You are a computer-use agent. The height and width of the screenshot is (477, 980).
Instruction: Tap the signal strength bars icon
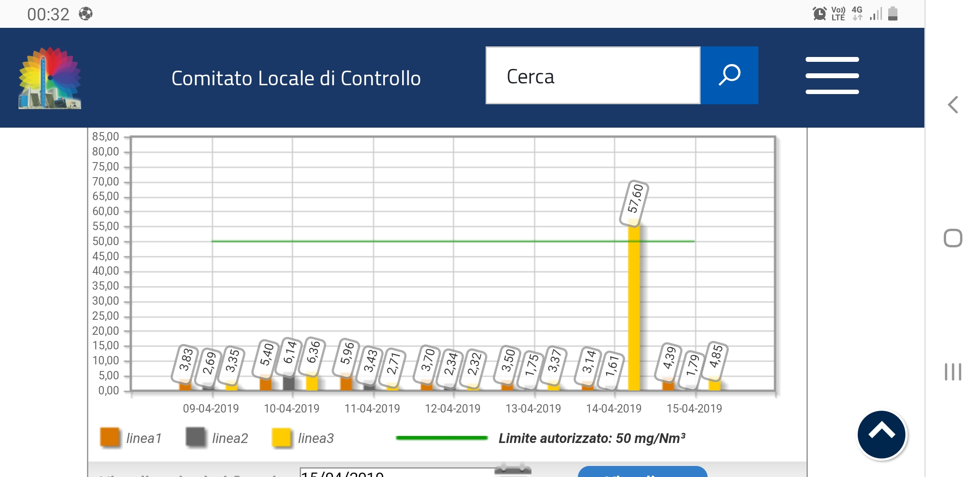[876, 14]
